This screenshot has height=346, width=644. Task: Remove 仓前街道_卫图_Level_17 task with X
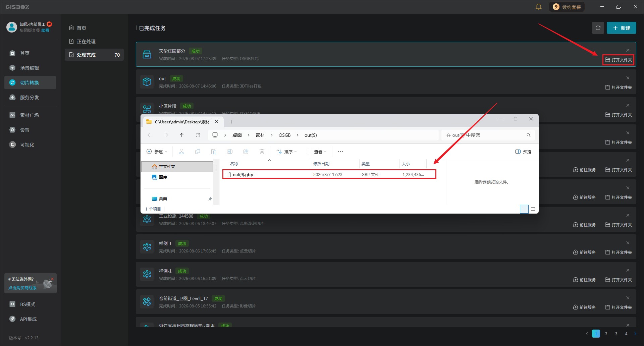(x=628, y=298)
